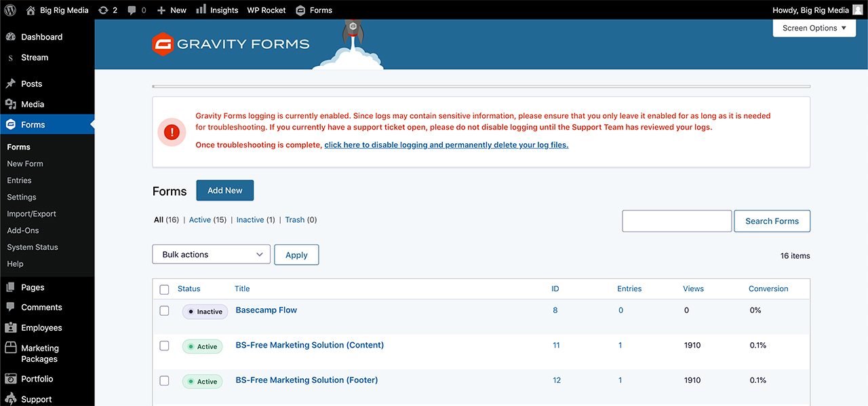
Task: Click the Search Forms button
Action: coord(772,221)
